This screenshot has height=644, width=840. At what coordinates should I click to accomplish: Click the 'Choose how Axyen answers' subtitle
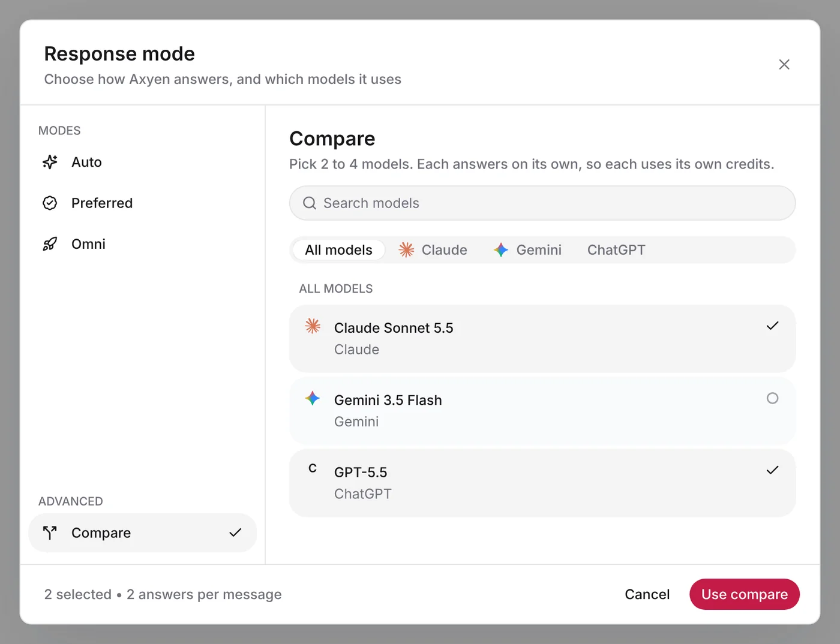[x=223, y=79]
